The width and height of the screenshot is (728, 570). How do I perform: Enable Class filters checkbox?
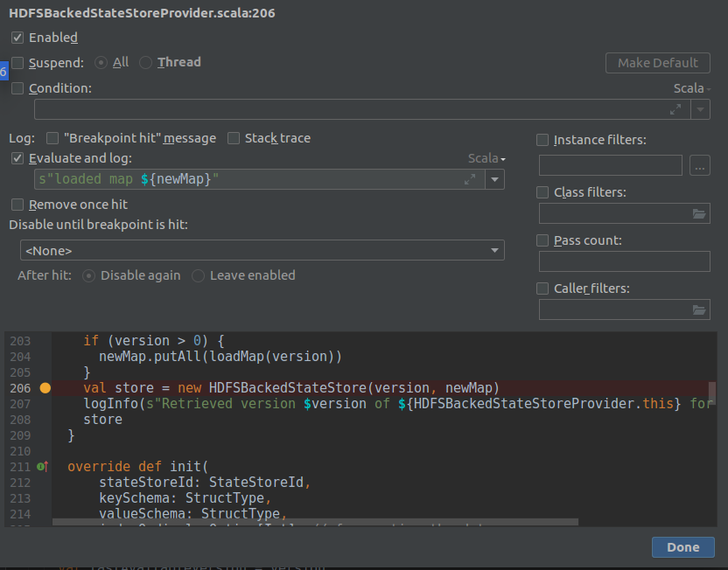click(x=542, y=192)
